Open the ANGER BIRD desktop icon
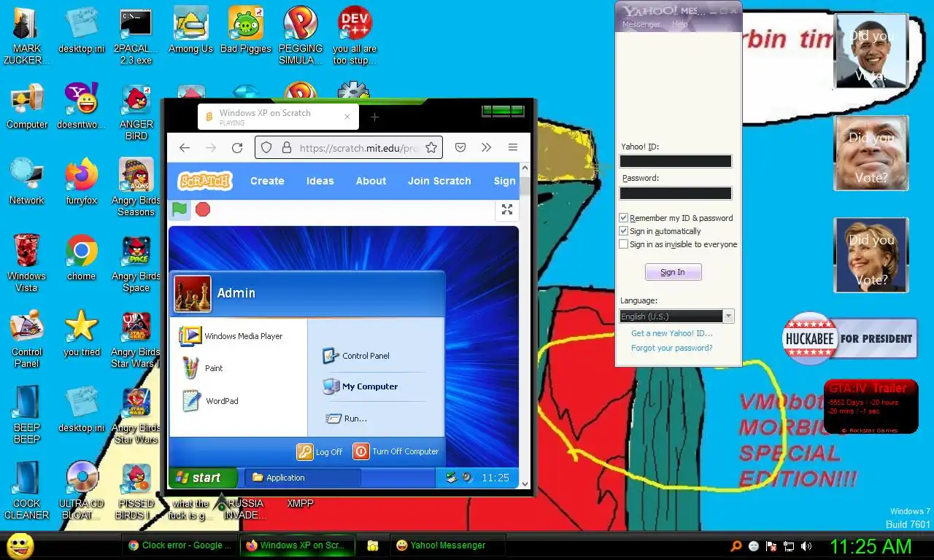The height and width of the screenshot is (560, 934). [136, 112]
